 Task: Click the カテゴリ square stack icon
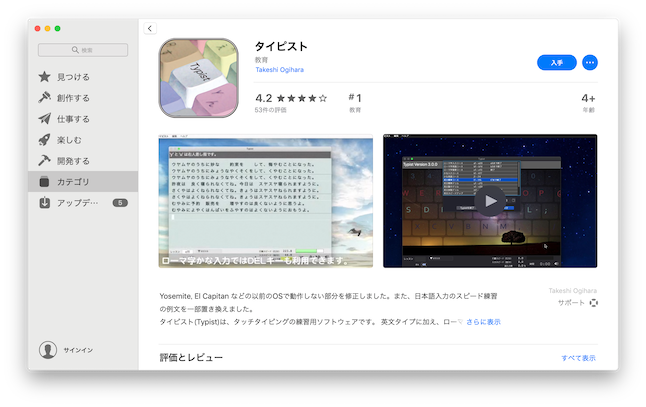pyautogui.click(x=44, y=181)
